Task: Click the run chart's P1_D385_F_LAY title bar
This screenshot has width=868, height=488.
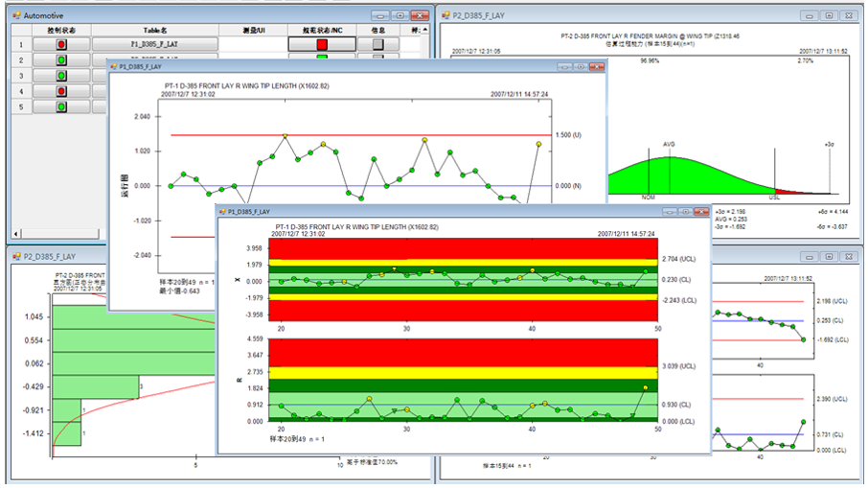Action: tap(332, 66)
